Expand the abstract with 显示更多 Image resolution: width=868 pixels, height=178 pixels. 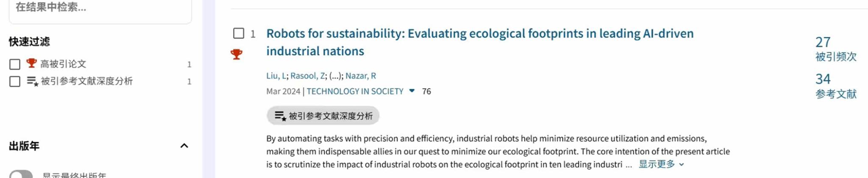click(661, 164)
